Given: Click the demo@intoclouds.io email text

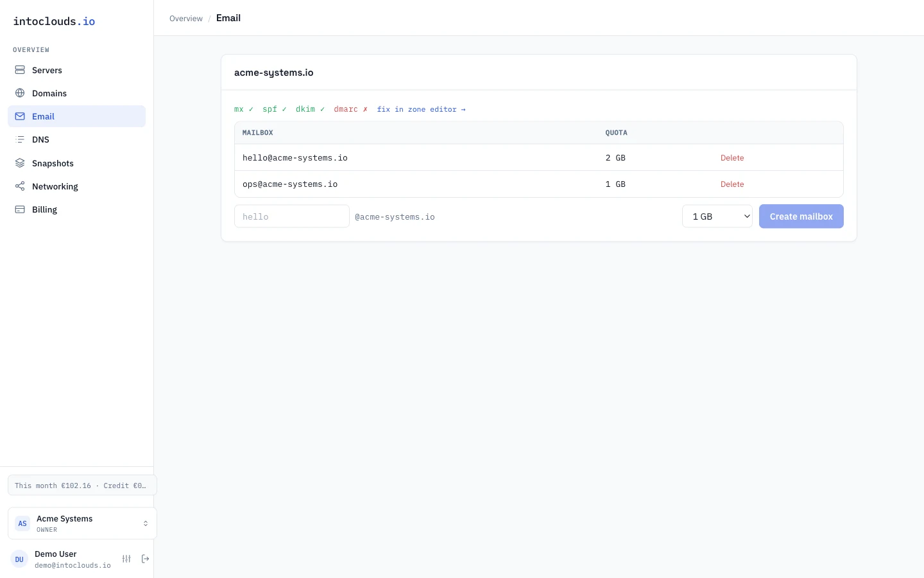Looking at the screenshot, I should [x=73, y=566].
